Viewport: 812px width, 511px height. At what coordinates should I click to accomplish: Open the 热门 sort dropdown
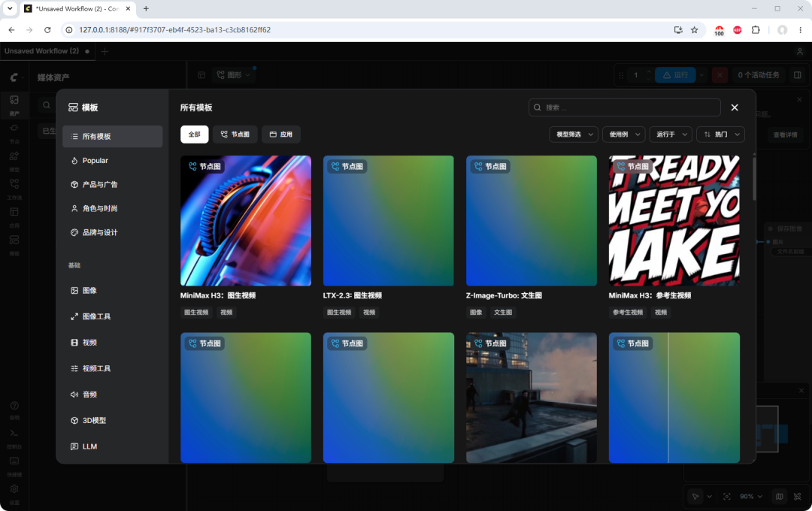[720, 135]
